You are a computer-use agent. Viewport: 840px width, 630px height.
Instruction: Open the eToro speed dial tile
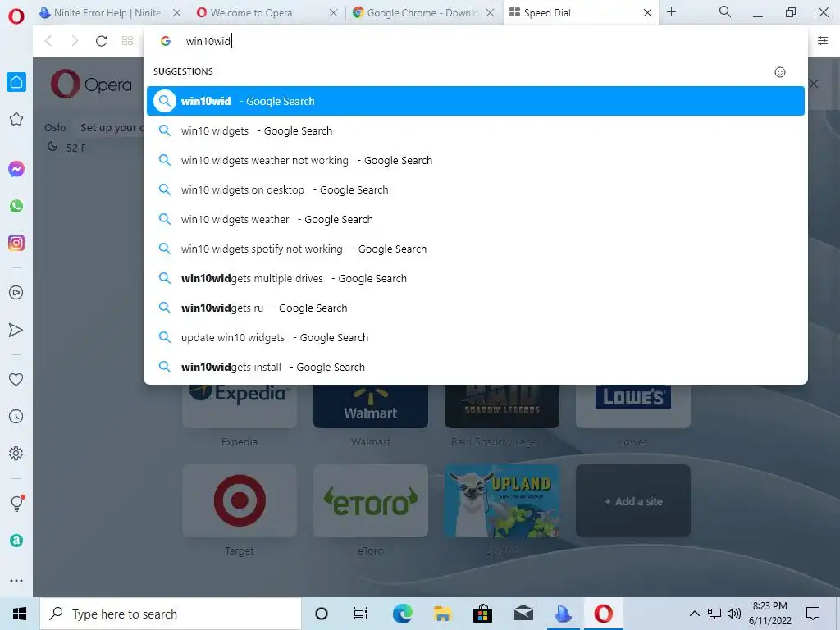371,501
